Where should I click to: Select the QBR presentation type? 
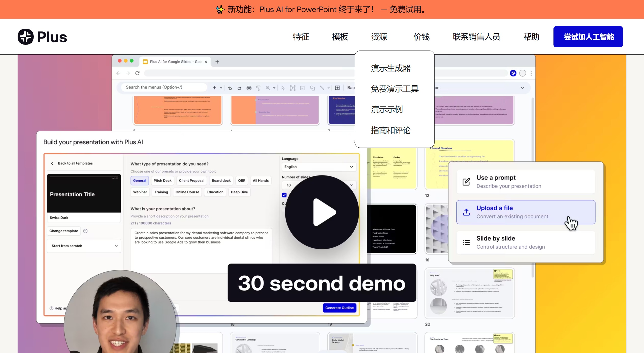tap(242, 181)
